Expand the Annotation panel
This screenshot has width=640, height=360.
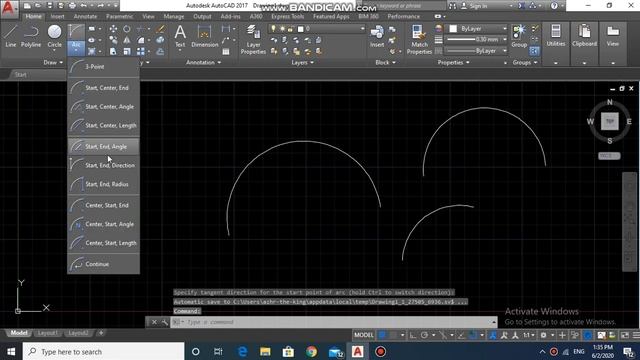tap(203, 62)
